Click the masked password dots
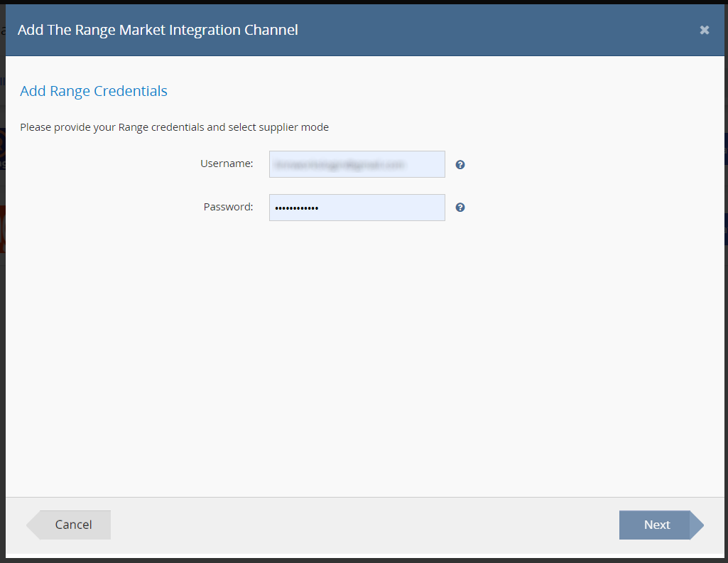The image size is (728, 563). pos(297,208)
